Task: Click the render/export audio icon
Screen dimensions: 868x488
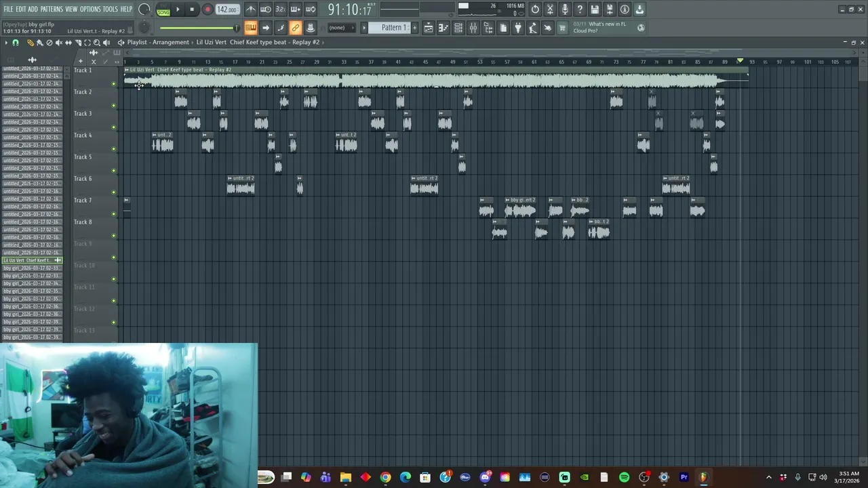Action: 610,9
